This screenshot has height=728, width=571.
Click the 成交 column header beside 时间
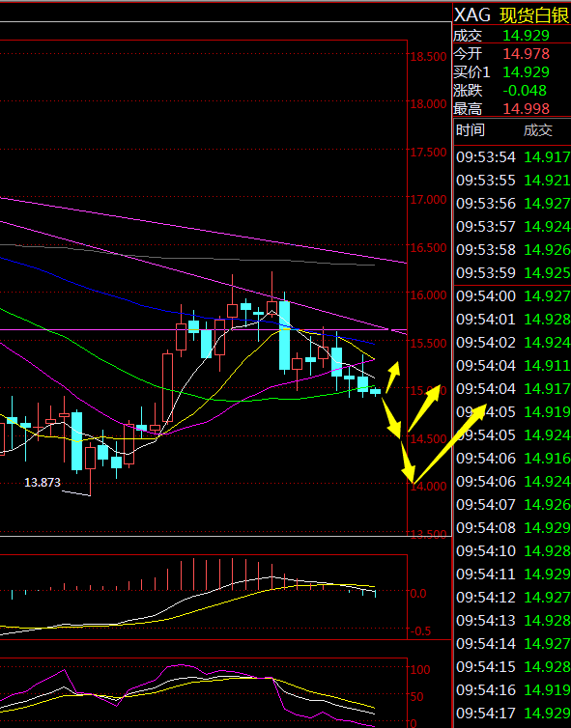coord(538,130)
